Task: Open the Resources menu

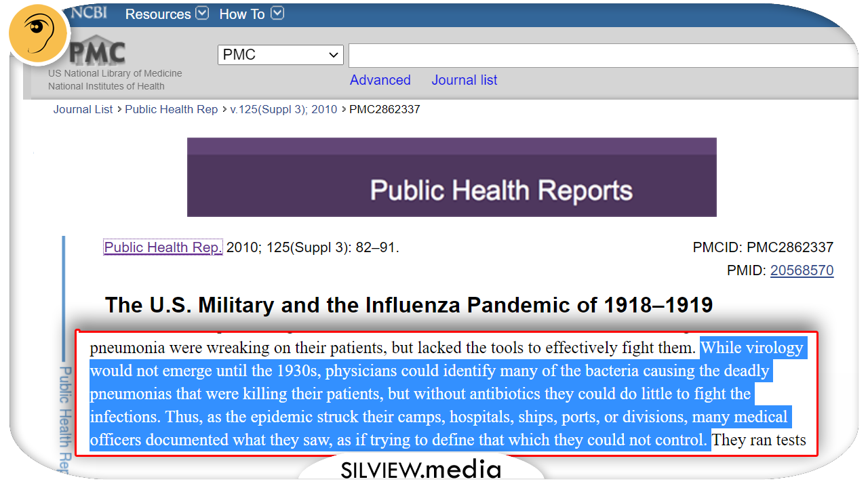Action: (x=166, y=14)
